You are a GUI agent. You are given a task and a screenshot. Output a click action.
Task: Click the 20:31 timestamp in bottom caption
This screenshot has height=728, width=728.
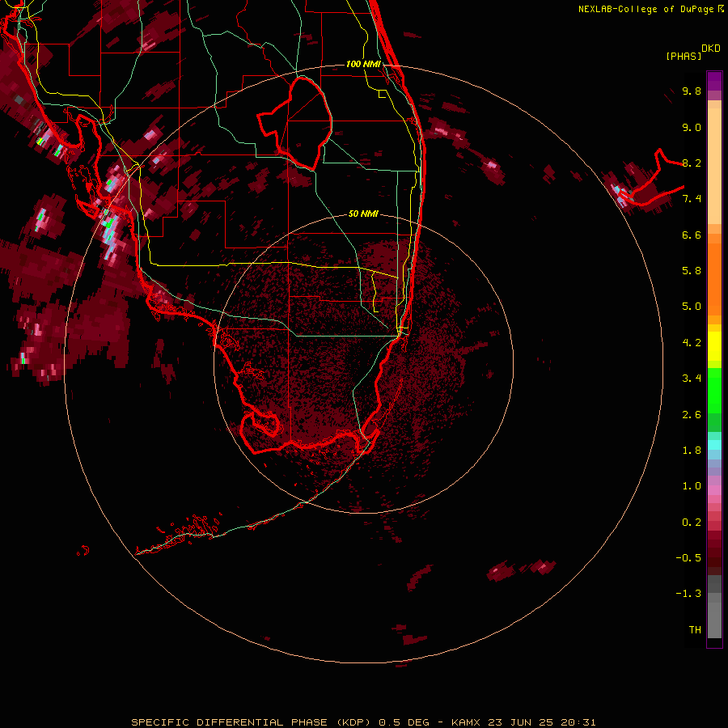(578, 722)
